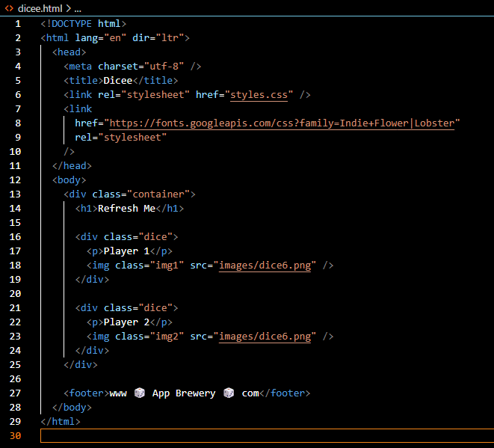Click the DOCTYPE declaration on line 1

coord(84,24)
